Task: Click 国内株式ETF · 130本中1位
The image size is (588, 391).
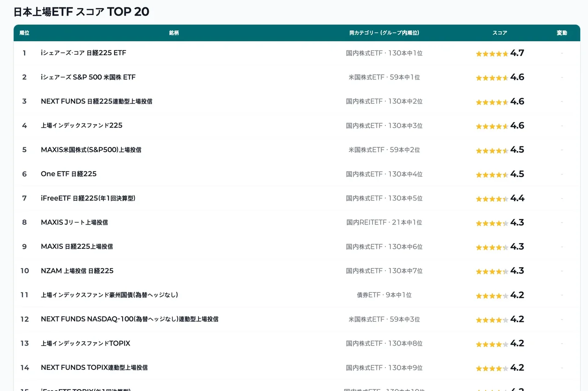Action: (x=384, y=53)
